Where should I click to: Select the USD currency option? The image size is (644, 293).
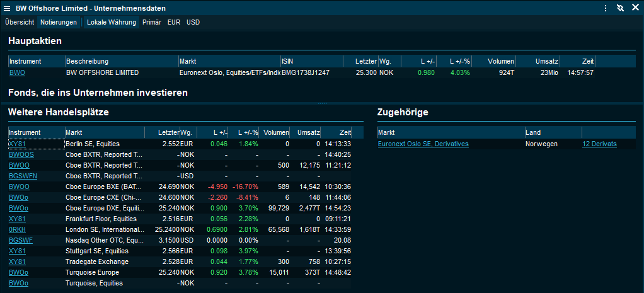click(193, 22)
